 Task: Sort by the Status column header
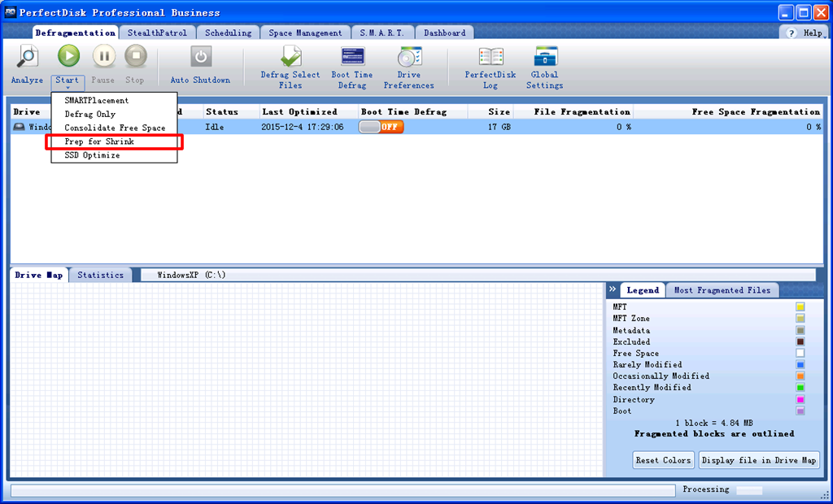pyautogui.click(x=231, y=112)
